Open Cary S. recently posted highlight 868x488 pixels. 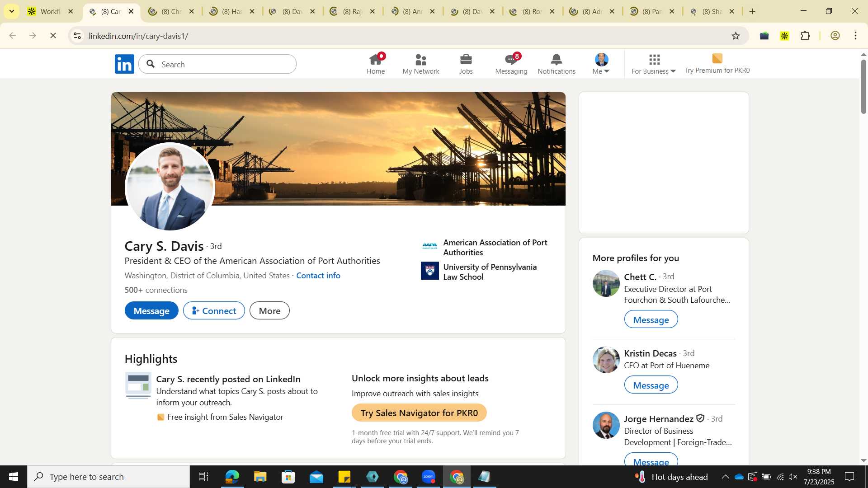(228, 379)
